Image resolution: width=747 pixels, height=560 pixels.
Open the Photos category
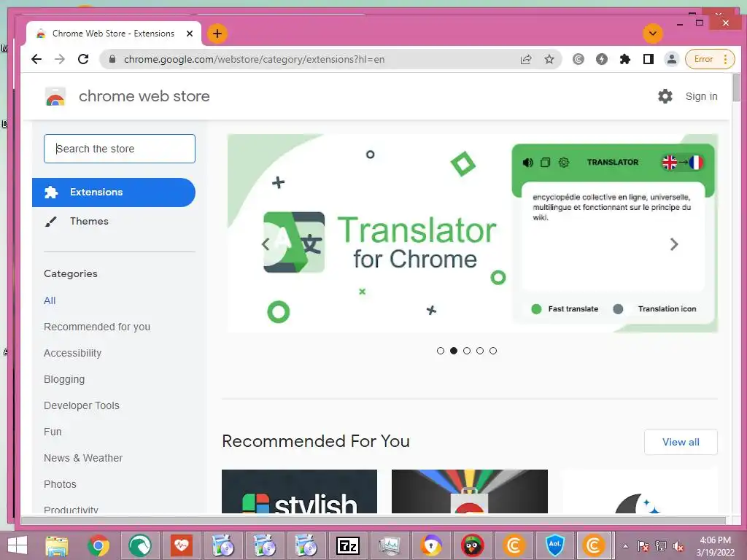60,484
